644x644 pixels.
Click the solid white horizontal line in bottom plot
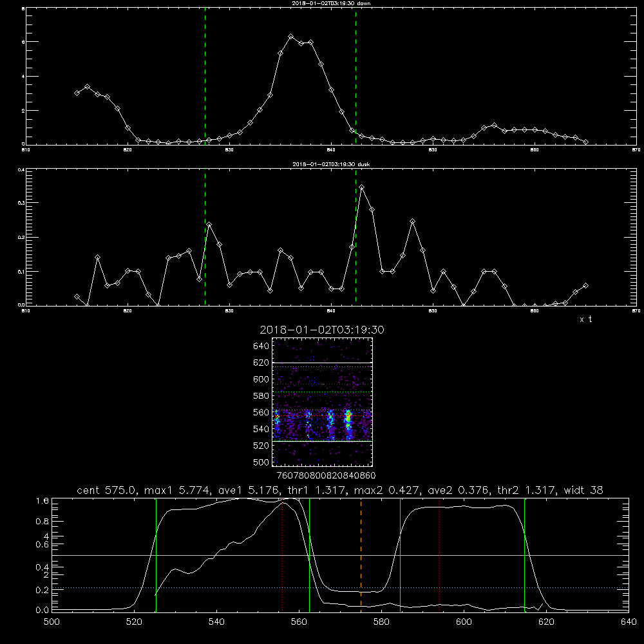coord(340,555)
